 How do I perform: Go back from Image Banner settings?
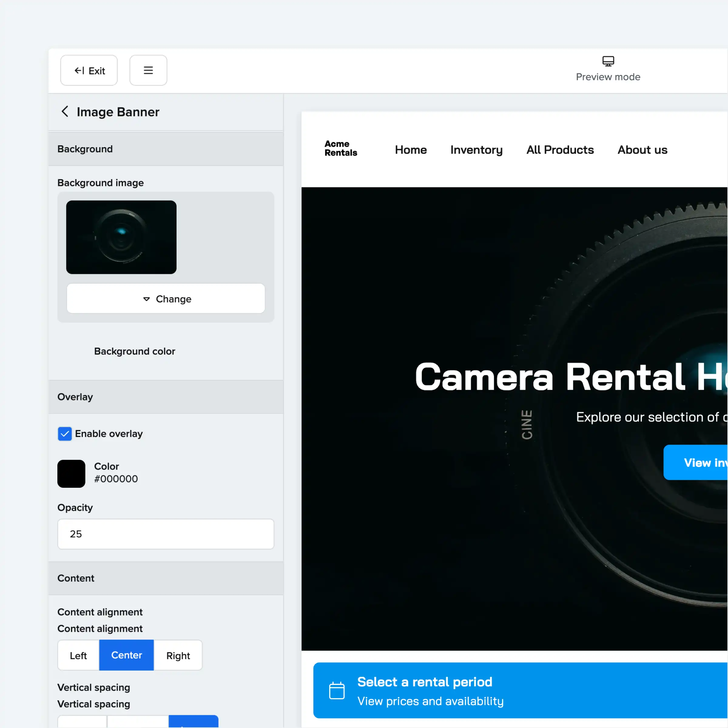(x=65, y=112)
